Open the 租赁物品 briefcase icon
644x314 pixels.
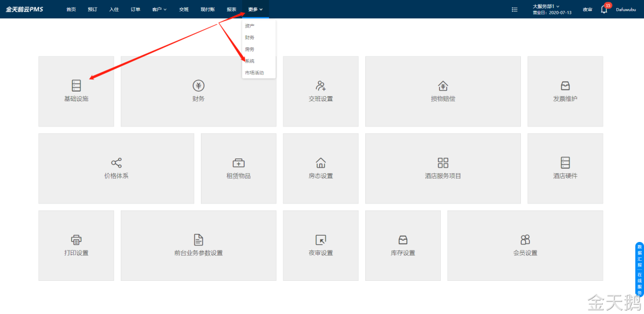pyautogui.click(x=239, y=162)
